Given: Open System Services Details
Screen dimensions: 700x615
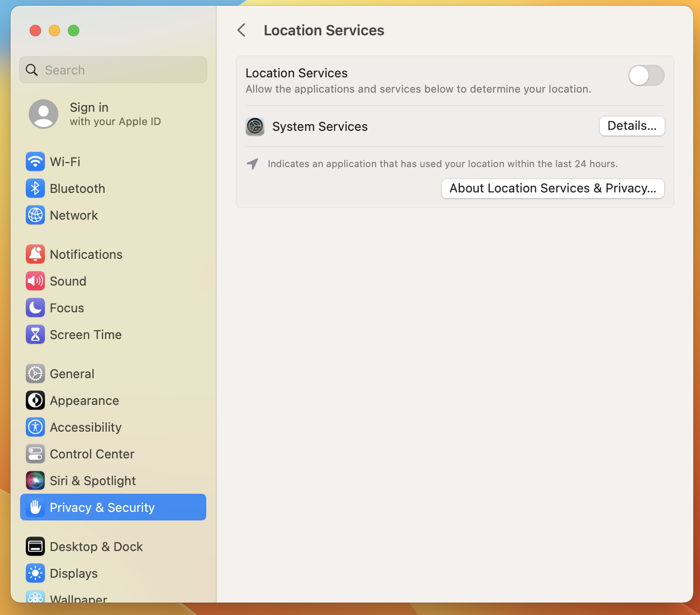Looking at the screenshot, I should click(x=632, y=126).
